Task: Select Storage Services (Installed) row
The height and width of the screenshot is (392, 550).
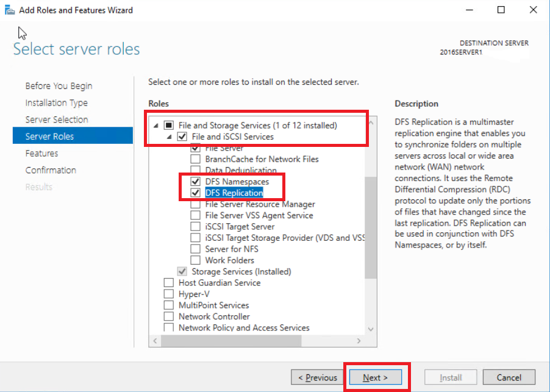Action: tap(241, 271)
